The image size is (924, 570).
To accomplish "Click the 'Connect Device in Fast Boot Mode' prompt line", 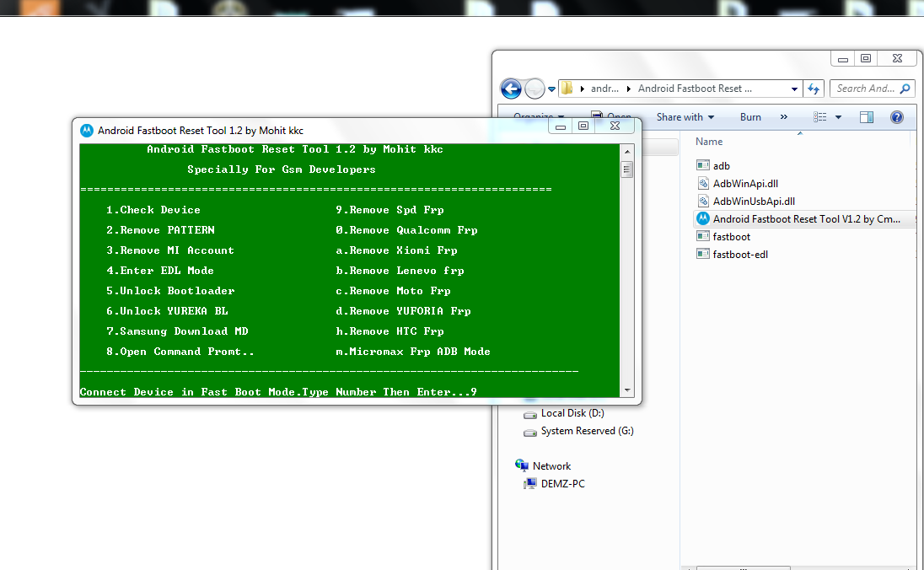I will tap(278, 392).
